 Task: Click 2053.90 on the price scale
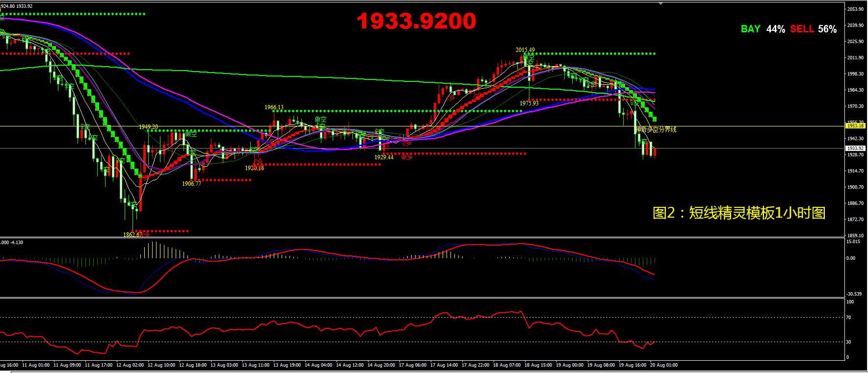coord(855,9)
